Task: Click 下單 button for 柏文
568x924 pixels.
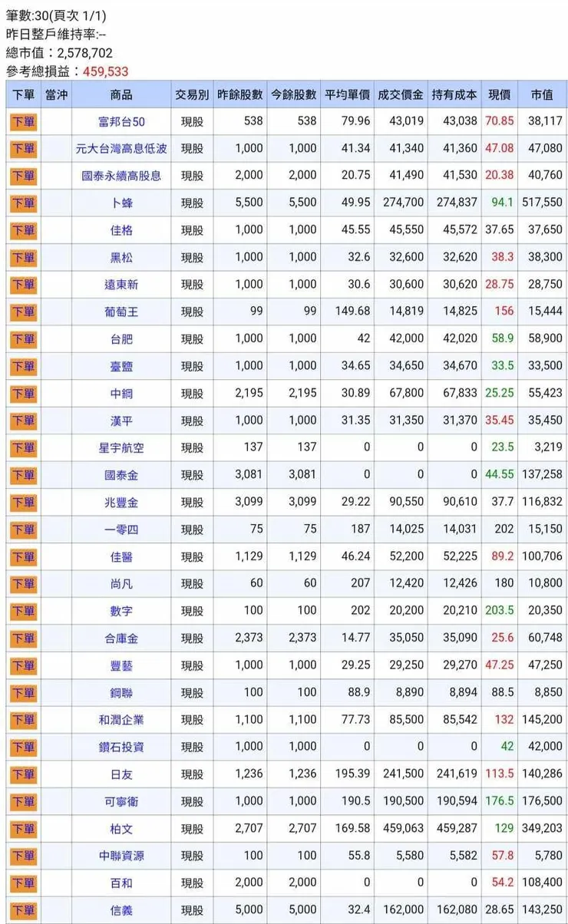Action: point(23,830)
